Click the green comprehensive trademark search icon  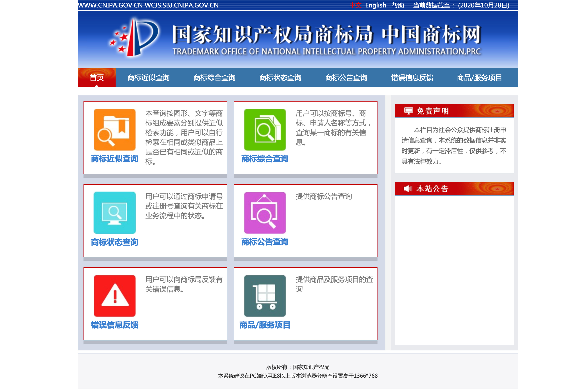click(265, 129)
